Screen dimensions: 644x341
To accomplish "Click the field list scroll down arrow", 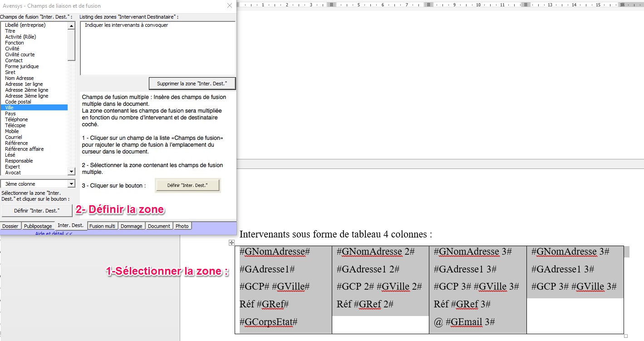I will 71,172.
